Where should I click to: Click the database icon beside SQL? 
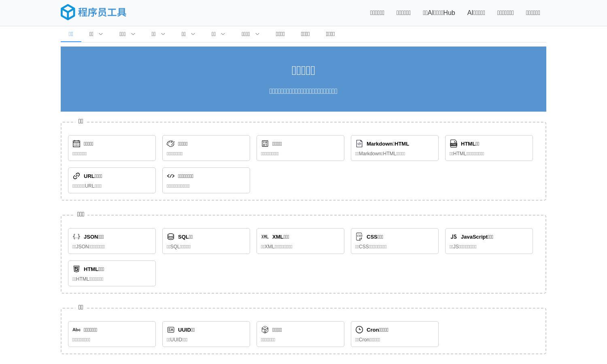(x=171, y=237)
